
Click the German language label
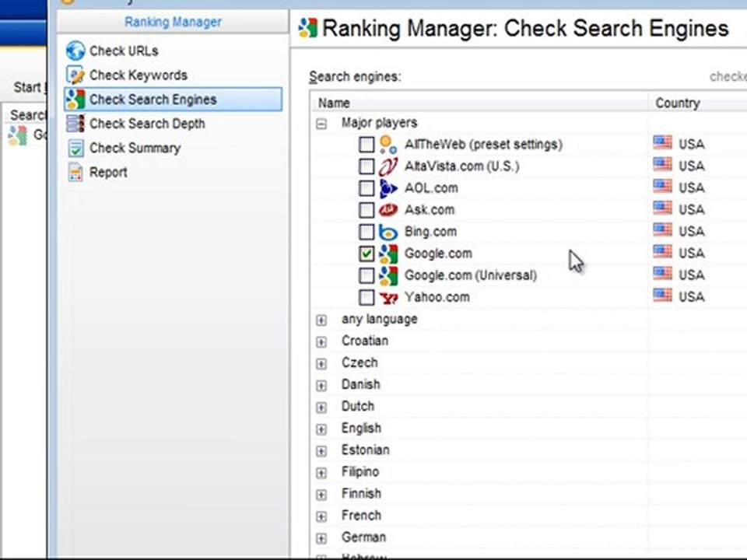pos(363,537)
